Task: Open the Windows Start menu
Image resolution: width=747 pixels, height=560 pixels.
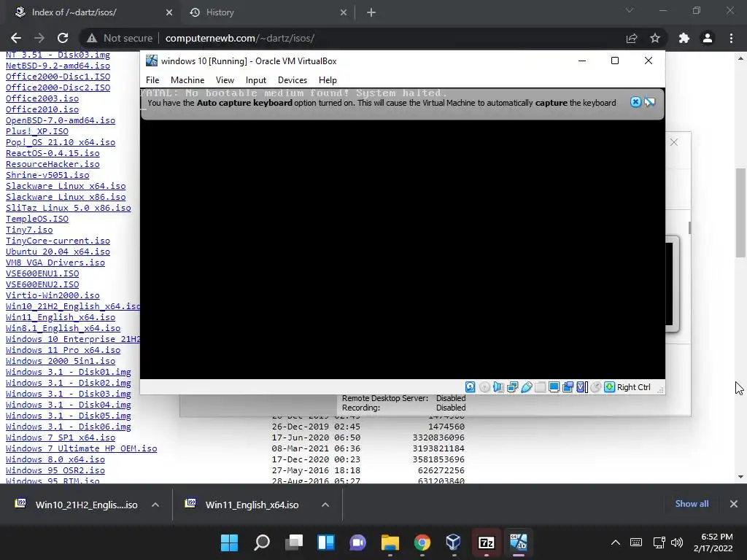Action: (229, 542)
